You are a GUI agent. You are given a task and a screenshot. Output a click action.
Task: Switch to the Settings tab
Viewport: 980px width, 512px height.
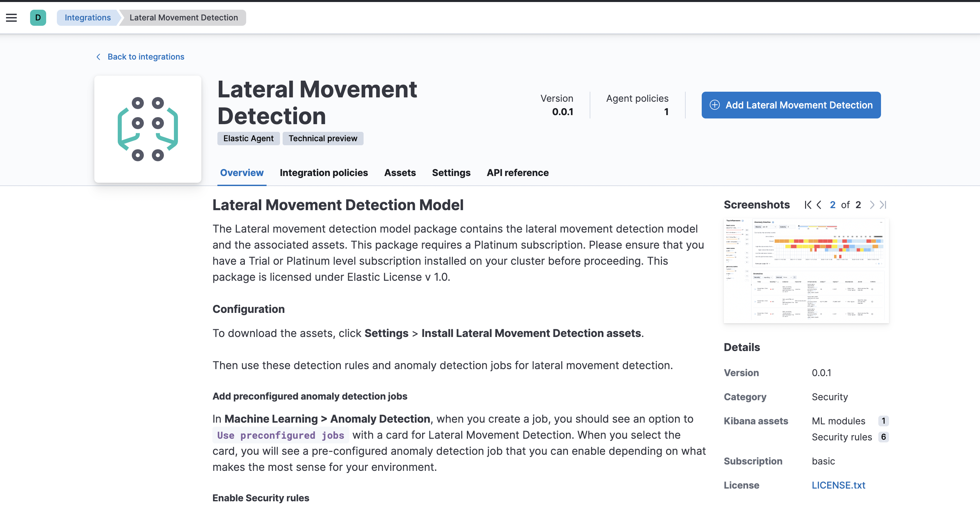click(x=451, y=173)
